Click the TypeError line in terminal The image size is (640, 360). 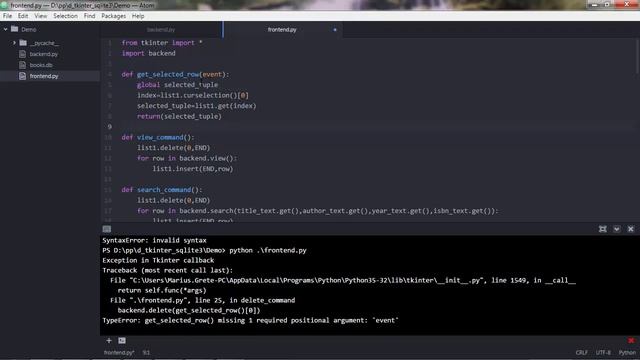(250, 320)
